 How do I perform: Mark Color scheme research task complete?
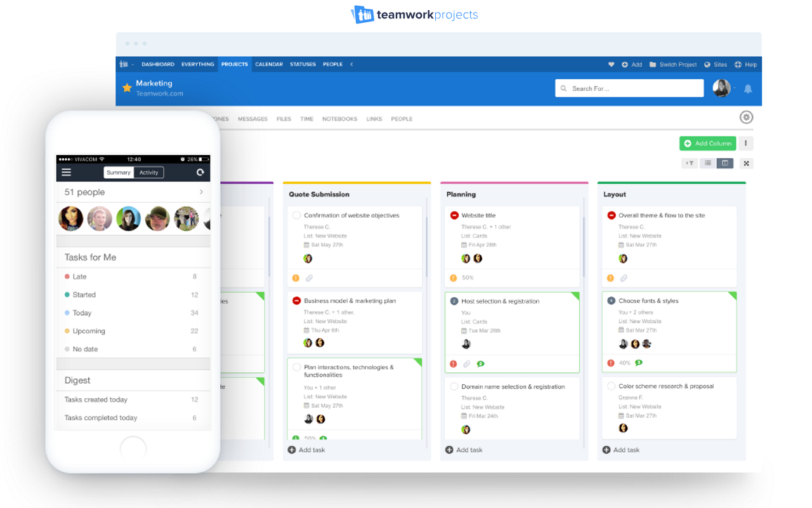612,386
